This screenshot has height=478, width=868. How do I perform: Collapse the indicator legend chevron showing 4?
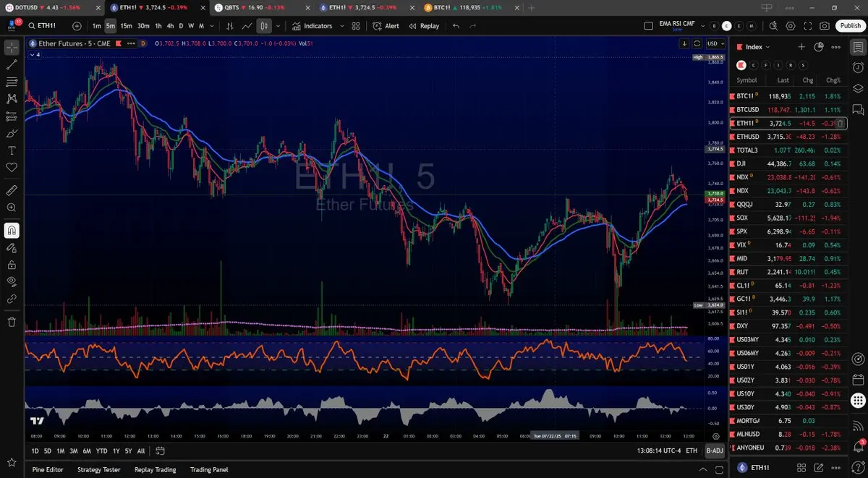point(34,54)
